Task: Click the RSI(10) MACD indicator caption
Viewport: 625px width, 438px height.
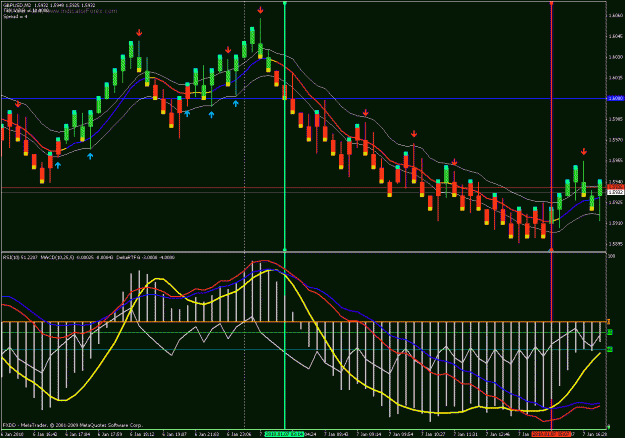Action: 89,257
